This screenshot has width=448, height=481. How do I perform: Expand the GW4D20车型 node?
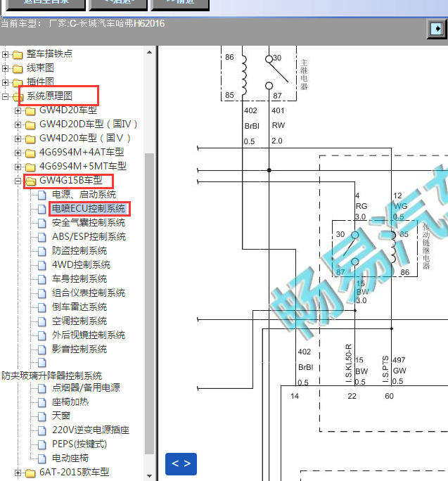click(x=18, y=110)
